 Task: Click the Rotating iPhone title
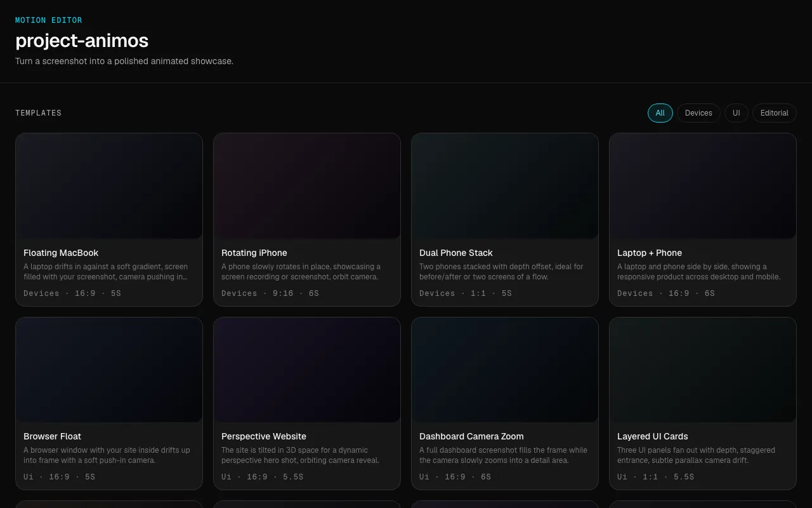(254, 253)
